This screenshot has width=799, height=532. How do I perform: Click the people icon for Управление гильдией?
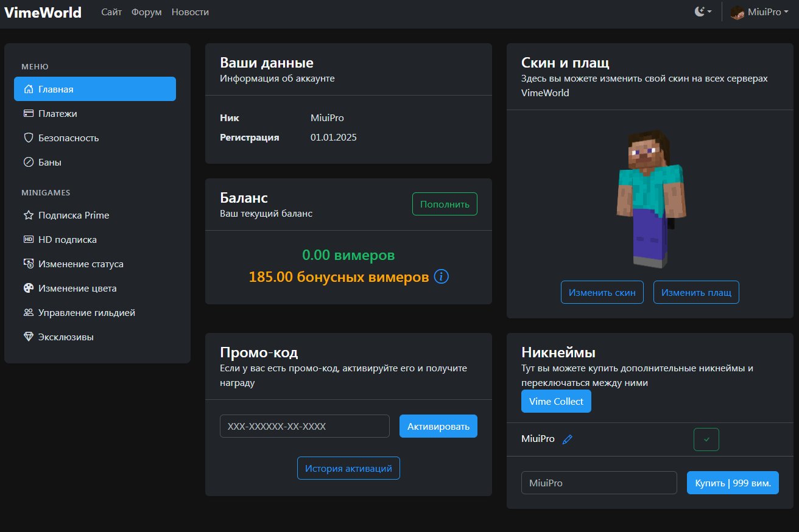pyautogui.click(x=28, y=312)
